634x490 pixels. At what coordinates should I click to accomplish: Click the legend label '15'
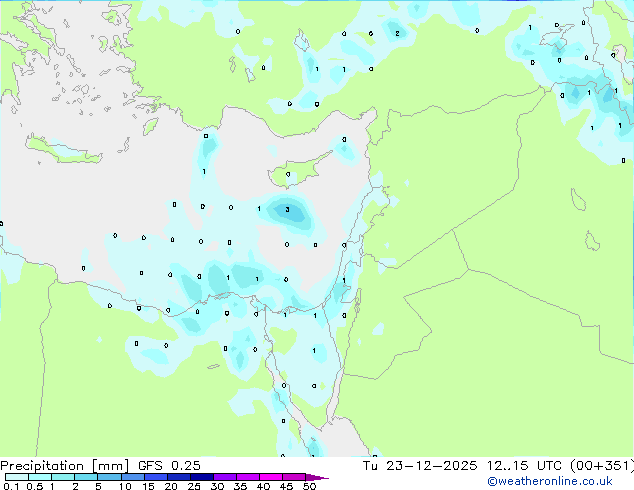click(x=148, y=486)
